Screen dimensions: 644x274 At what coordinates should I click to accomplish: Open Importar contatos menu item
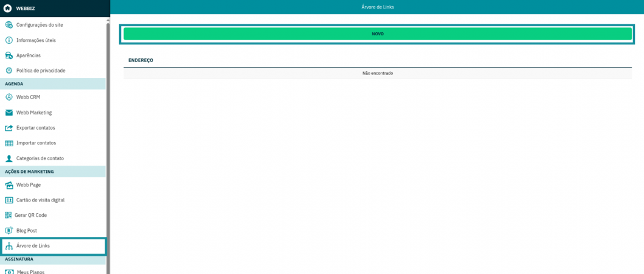click(36, 143)
